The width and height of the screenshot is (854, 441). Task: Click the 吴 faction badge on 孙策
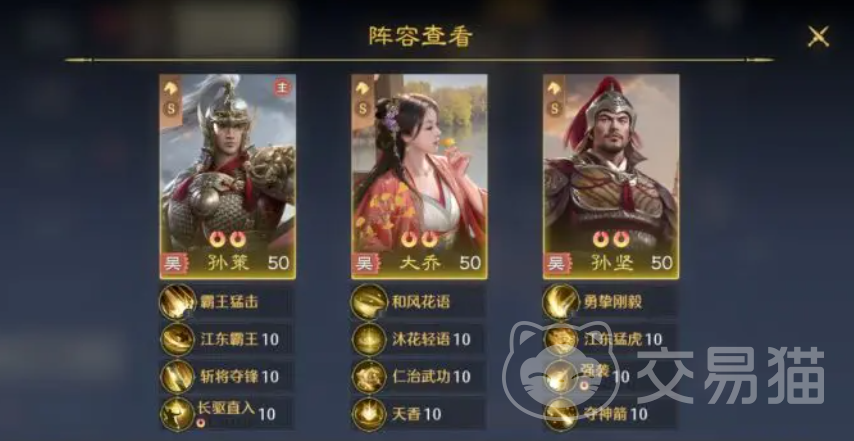(x=173, y=264)
